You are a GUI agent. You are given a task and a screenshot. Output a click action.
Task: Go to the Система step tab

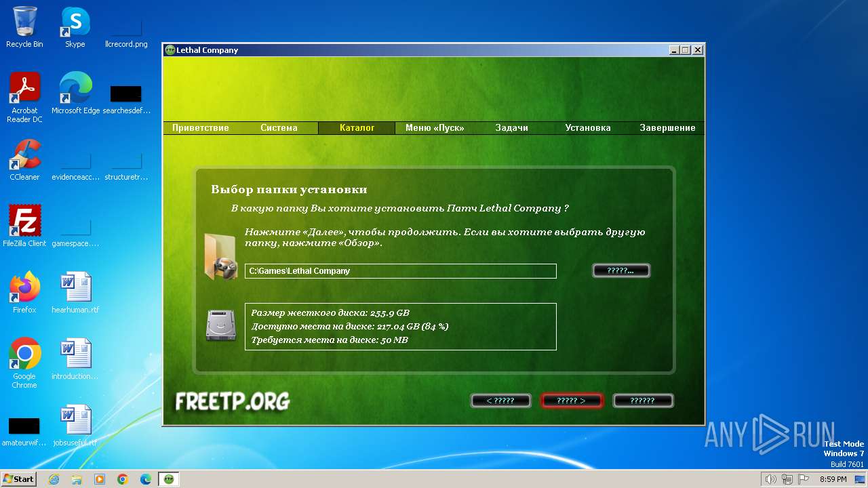(279, 128)
